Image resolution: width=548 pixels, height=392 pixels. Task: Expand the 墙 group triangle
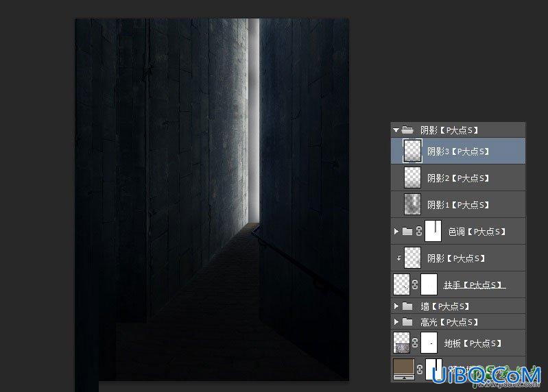(x=396, y=306)
